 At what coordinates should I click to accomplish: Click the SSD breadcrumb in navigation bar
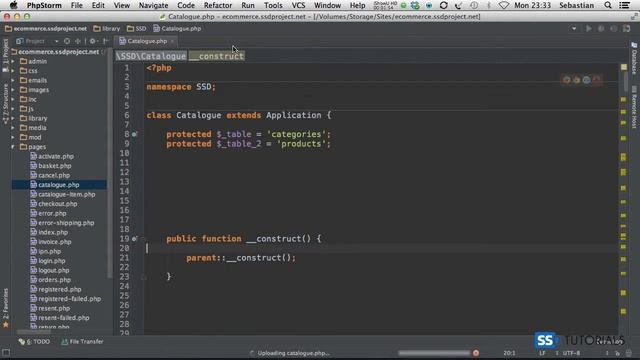click(x=136, y=29)
